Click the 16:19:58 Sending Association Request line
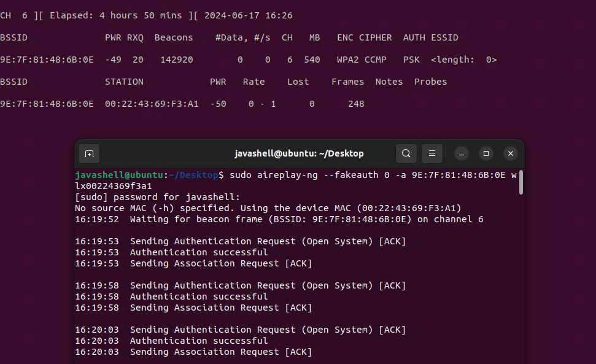The height and width of the screenshot is (364, 596). click(x=193, y=308)
